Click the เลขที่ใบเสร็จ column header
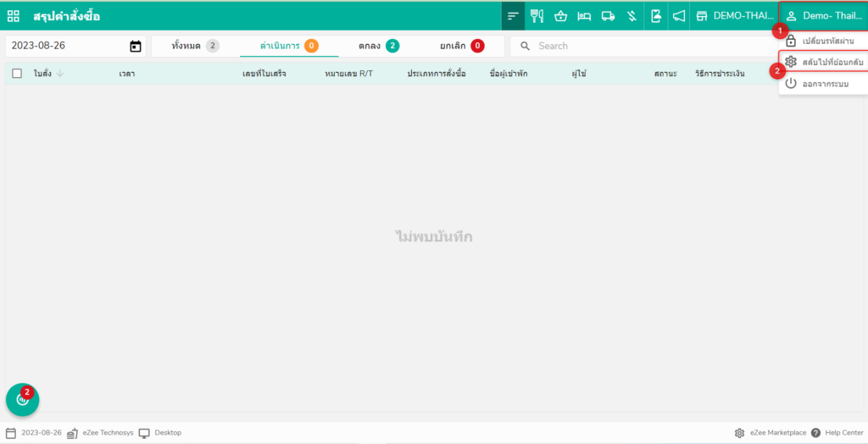This screenshot has height=444, width=868. click(264, 74)
